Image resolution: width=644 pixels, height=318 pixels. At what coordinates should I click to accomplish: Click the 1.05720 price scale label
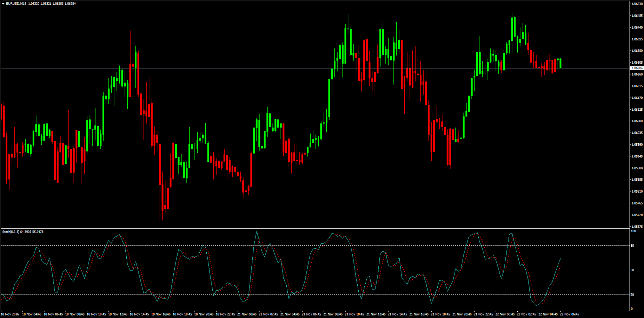pyautogui.click(x=637, y=215)
